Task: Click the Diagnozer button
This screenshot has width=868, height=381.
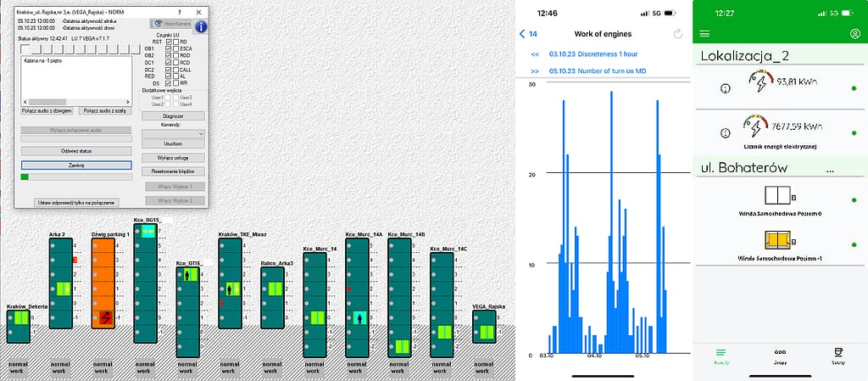Action: pyautogui.click(x=173, y=115)
